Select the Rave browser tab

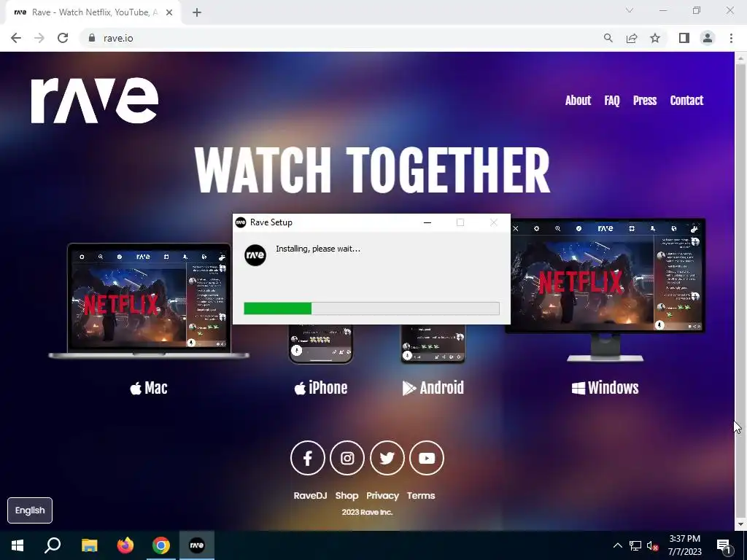[93, 12]
